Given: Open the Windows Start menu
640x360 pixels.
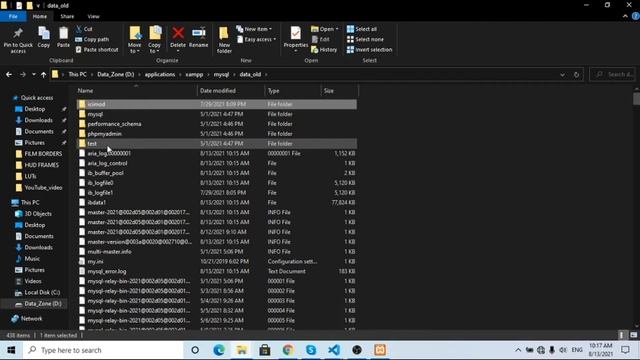Looking at the screenshot, I should coord(11,350).
